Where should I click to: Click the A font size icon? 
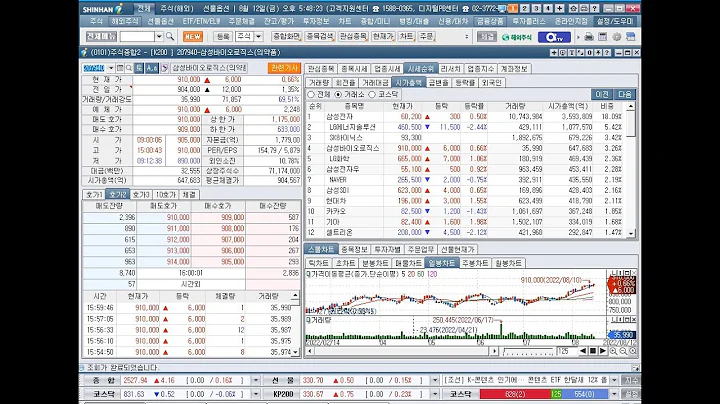point(152,68)
